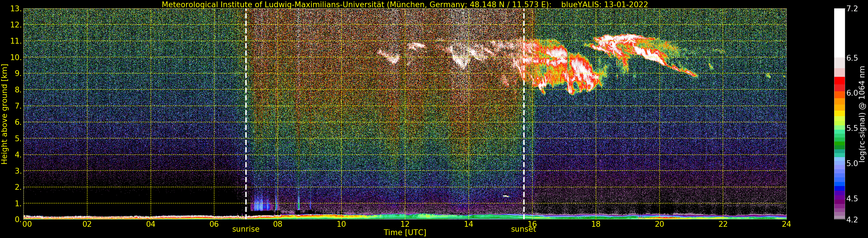Click the height axis tick '12.'
This screenshot has width=868, height=238.
pyautogui.click(x=16, y=25)
